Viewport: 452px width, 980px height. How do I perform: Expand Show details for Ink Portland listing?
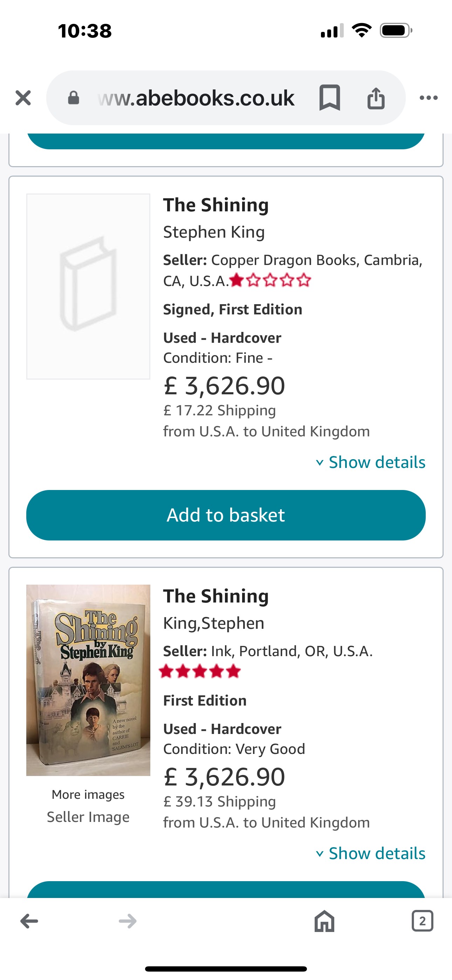[x=371, y=853]
